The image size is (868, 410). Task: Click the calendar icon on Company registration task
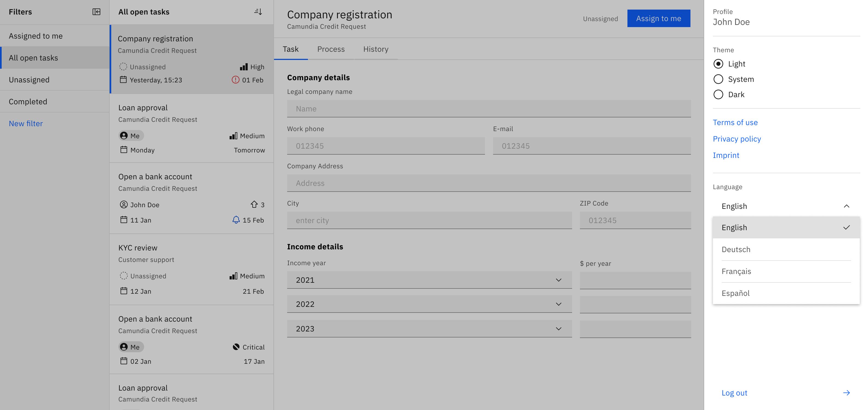coord(124,80)
